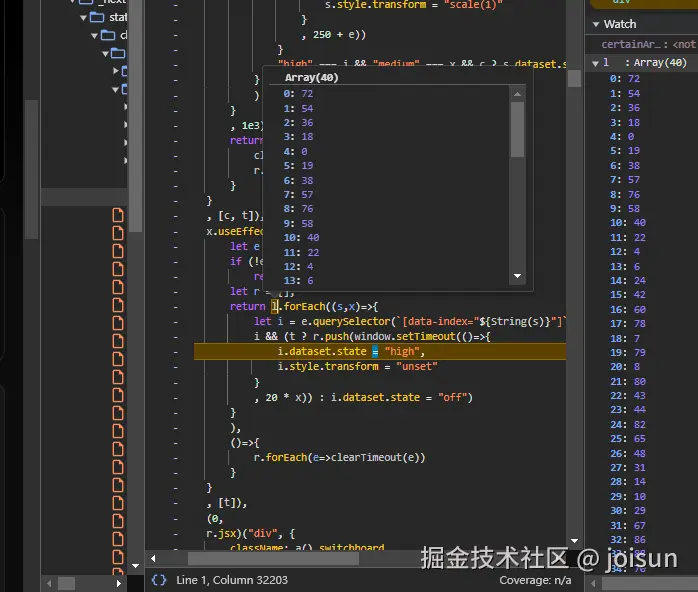Click the file tree vertical scrollbar down arrow
Image resolution: width=698 pixels, height=592 pixels.
pyautogui.click(x=135, y=566)
